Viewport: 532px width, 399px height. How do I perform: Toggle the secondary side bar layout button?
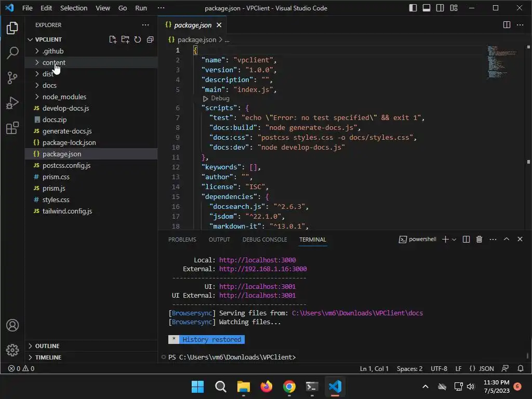click(440, 8)
